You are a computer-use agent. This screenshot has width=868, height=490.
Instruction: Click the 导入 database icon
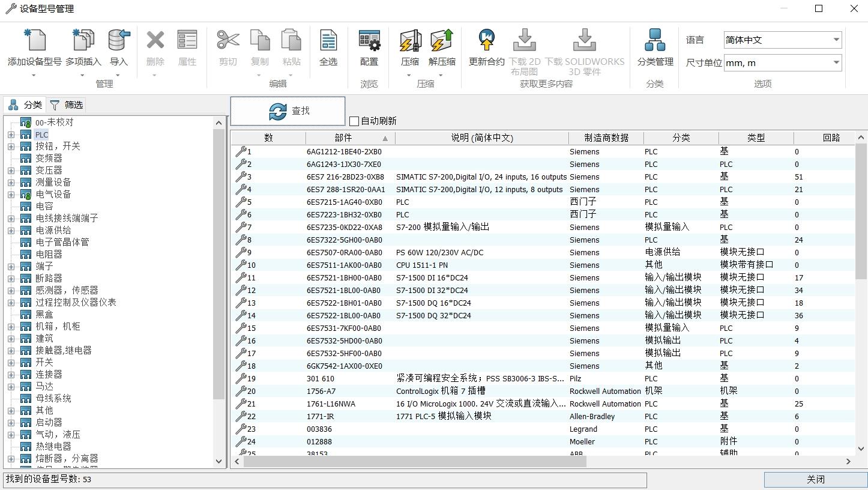[x=118, y=41]
